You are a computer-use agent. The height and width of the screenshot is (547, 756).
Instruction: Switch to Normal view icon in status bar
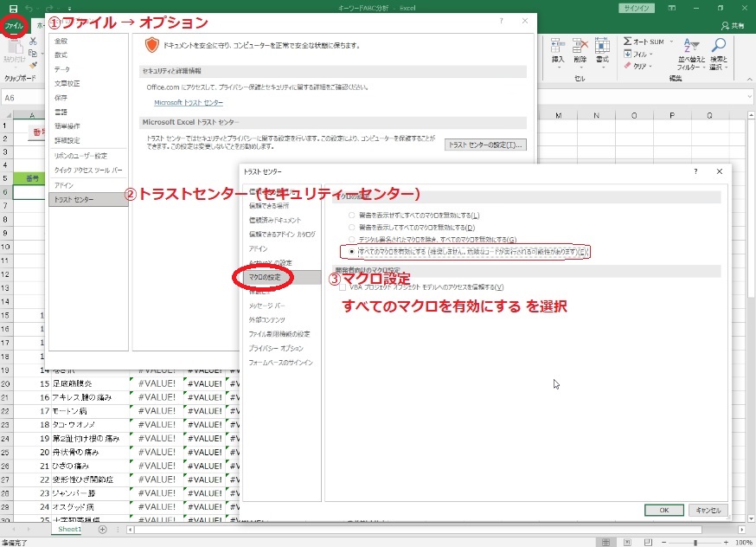pos(606,542)
